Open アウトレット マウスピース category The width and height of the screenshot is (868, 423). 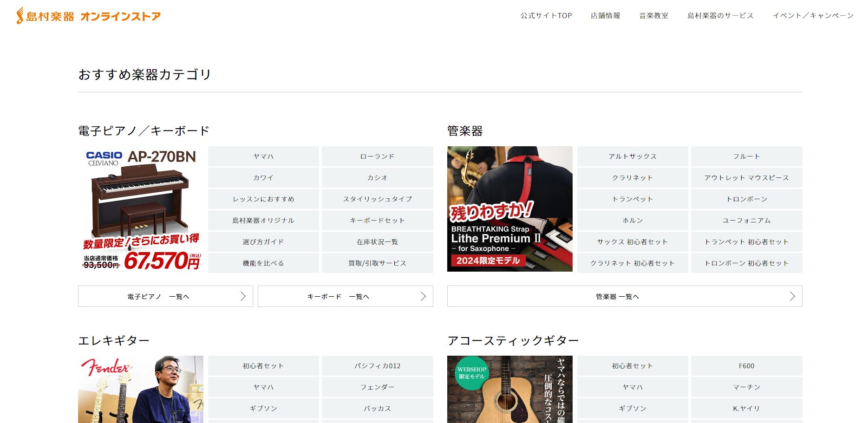(x=747, y=178)
